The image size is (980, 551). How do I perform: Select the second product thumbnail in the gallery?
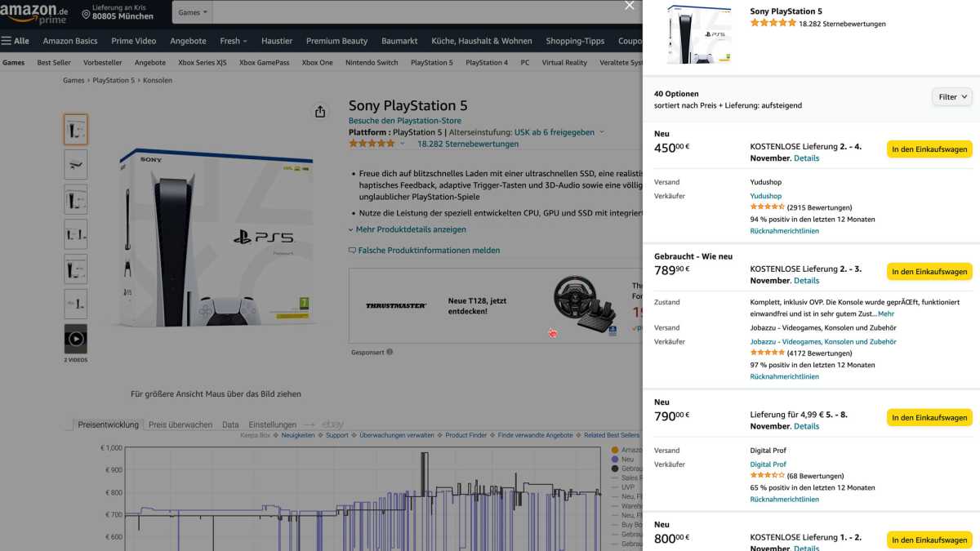(x=76, y=164)
